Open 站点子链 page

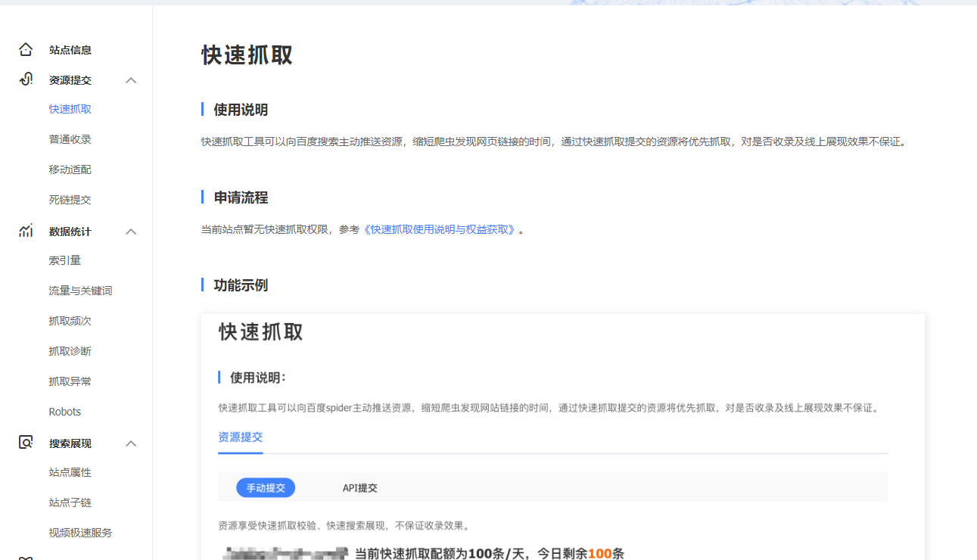click(70, 502)
